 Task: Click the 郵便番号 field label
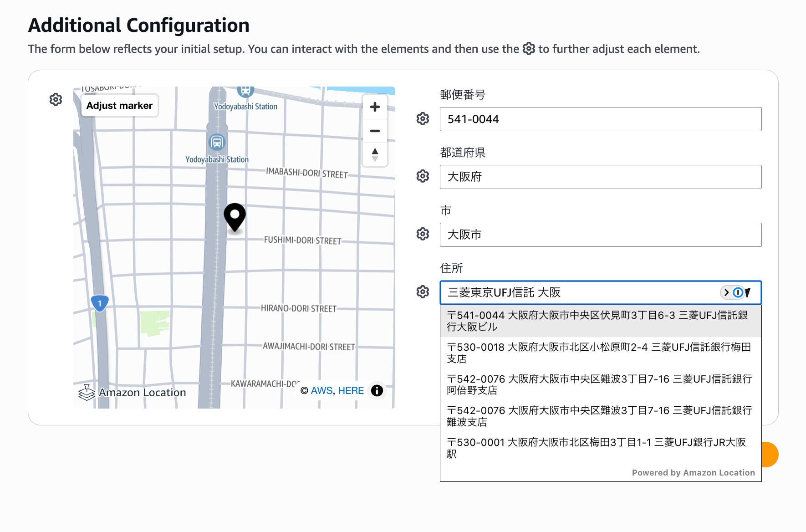[463, 95]
